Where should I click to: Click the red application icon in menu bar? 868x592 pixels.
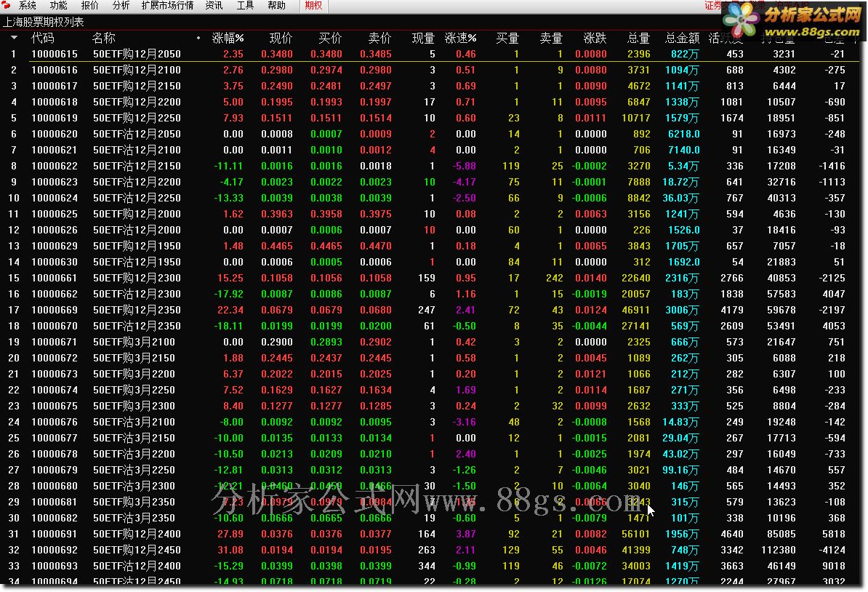click(x=6, y=6)
